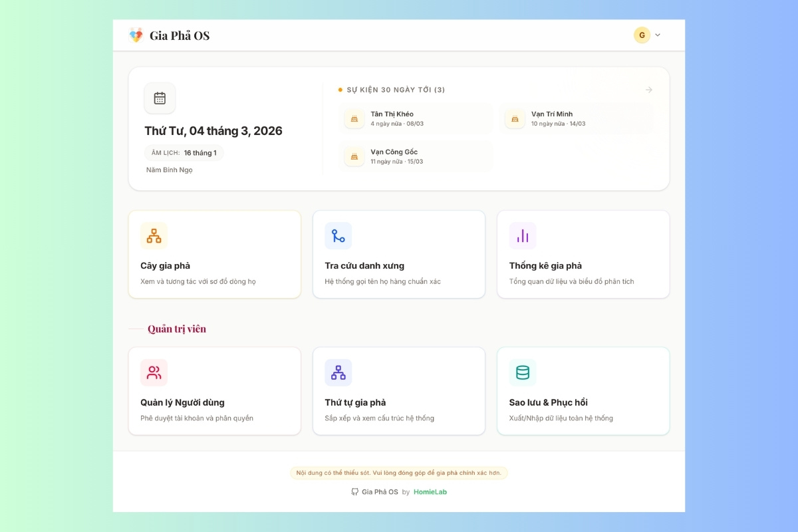Click 'Sắp xếp và xem cấu trúc hệ thống'

point(380,418)
